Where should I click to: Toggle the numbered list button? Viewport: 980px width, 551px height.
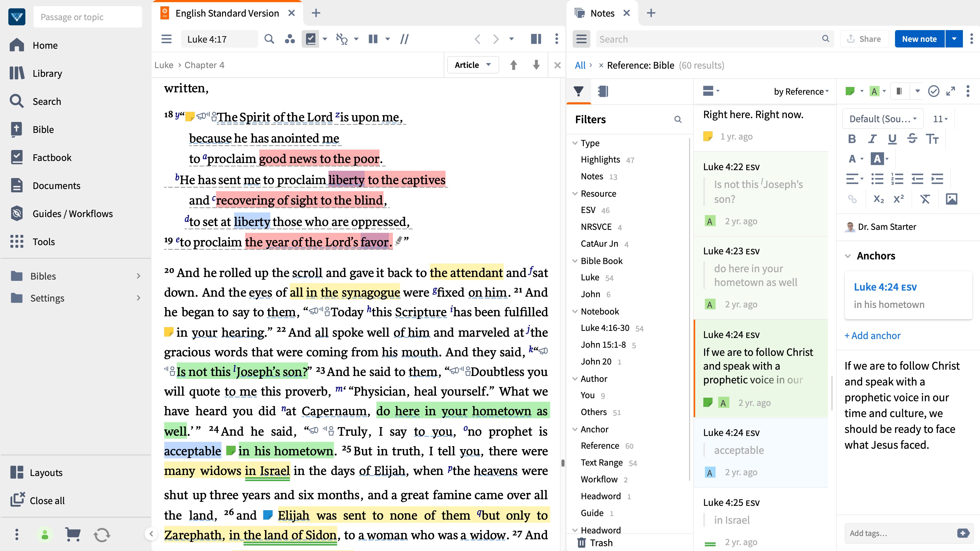point(897,179)
